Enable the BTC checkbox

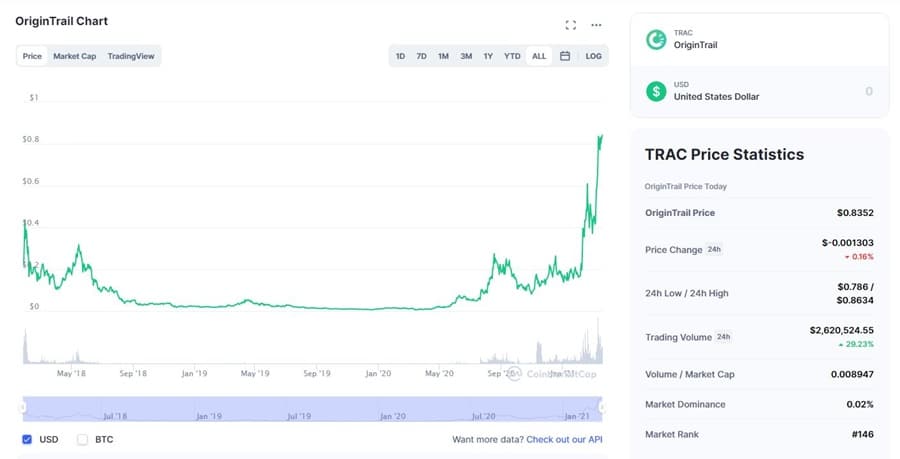(x=82, y=439)
